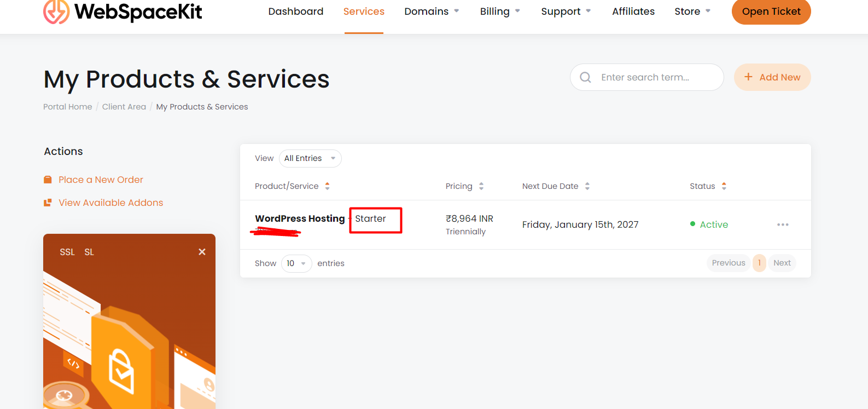The width and height of the screenshot is (868, 409).
Task: Click the ₹8,964 INR pricing cell
Action: (x=469, y=218)
